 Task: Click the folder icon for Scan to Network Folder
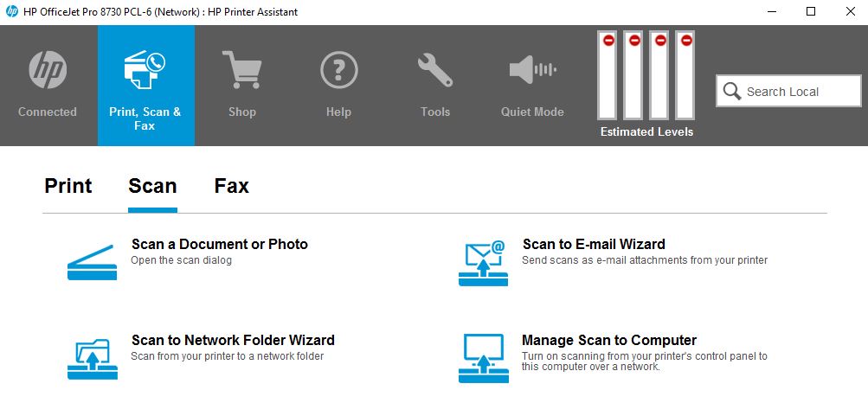93,358
